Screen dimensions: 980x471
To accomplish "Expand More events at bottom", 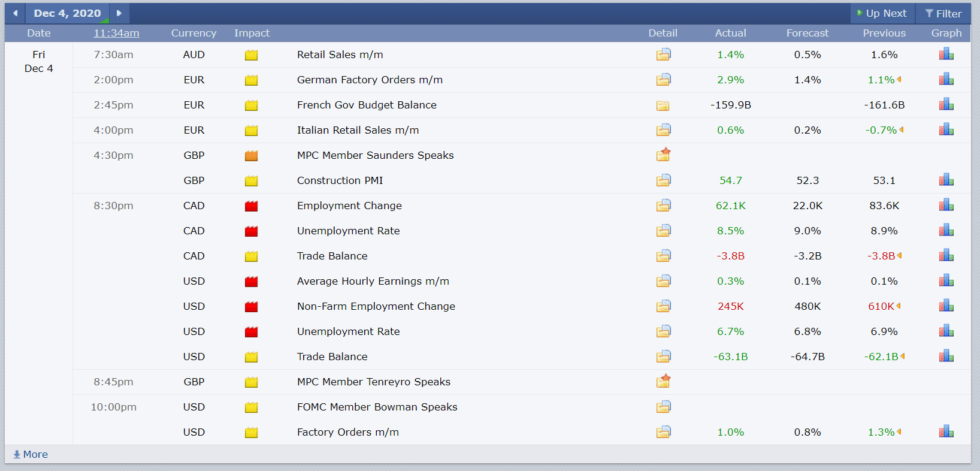I will pos(31,454).
